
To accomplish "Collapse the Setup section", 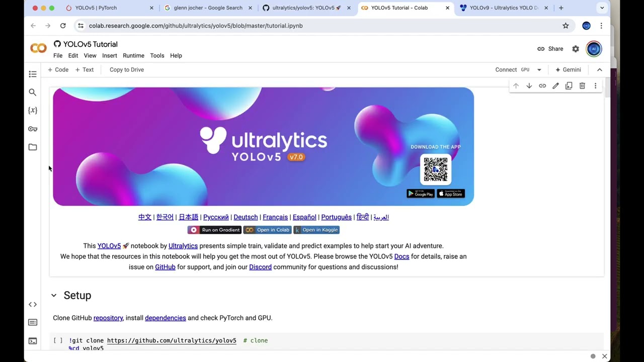I will [54, 296].
